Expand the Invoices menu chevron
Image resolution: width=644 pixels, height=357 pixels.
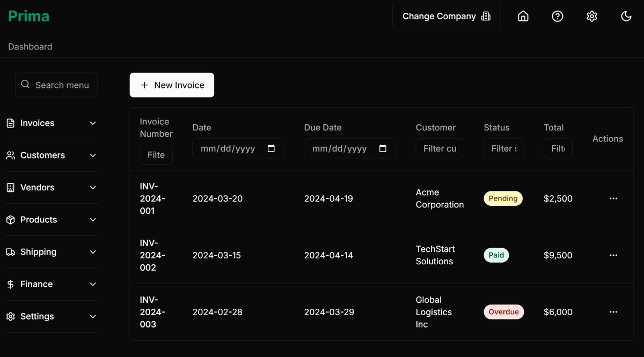[93, 123]
